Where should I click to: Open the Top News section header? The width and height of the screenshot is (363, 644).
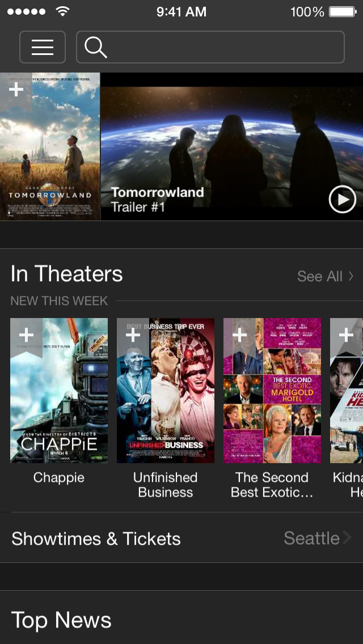point(61,620)
